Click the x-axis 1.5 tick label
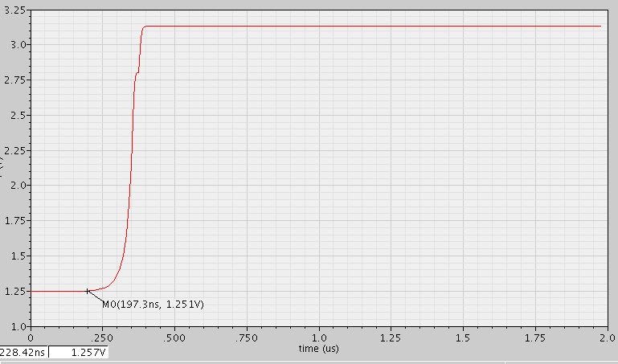 pyautogui.click(x=463, y=338)
